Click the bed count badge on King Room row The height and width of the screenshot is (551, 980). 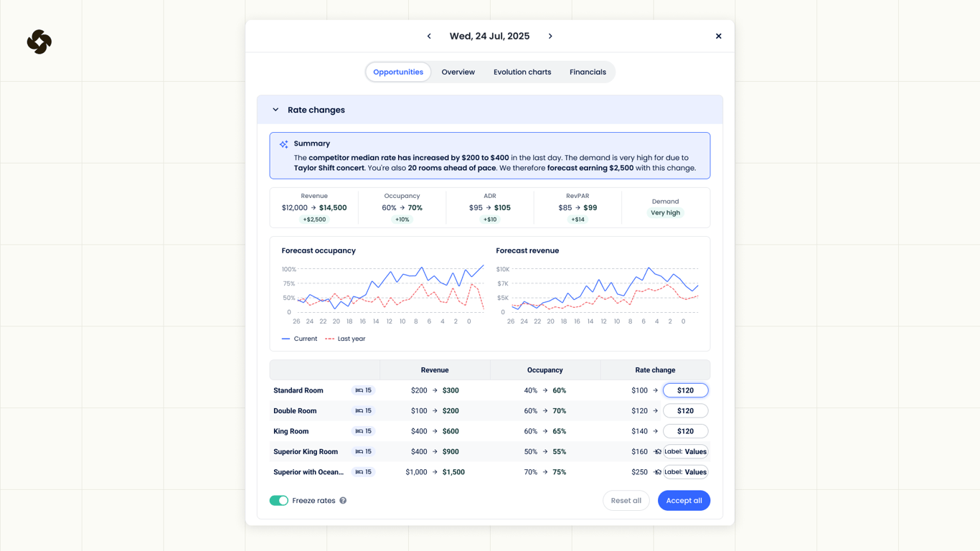(363, 431)
